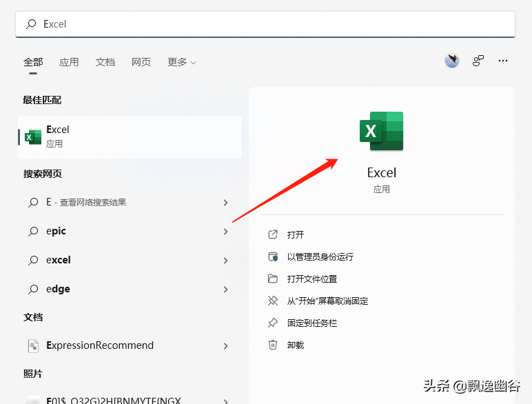
Task: Click the search magnifier icon in search box
Action: coord(31,23)
